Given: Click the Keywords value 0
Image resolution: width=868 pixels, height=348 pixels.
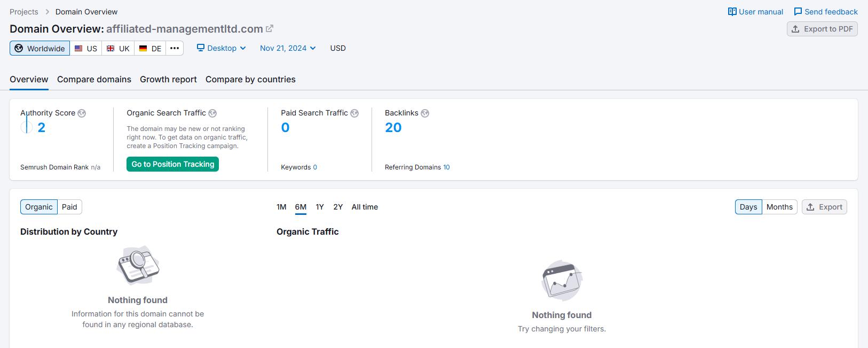Looking at the screenshot, I should coord(315,167).
